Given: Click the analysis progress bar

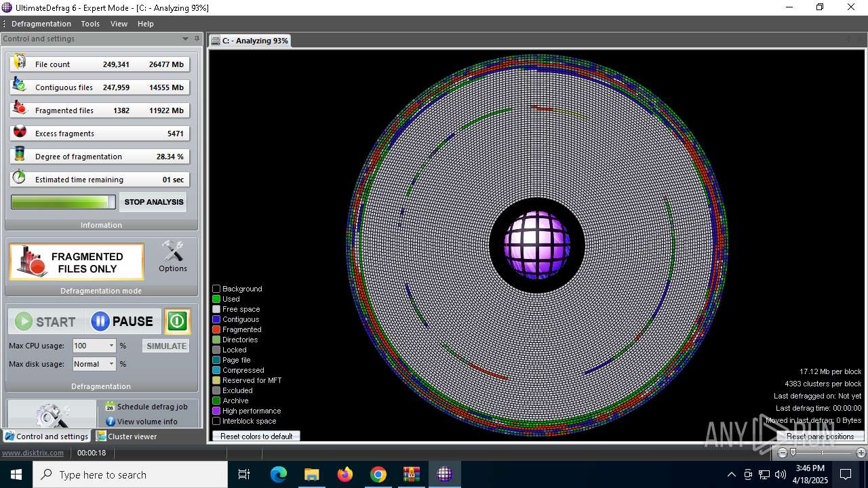Looking at the screenshot, I should [x=63, y=202].
